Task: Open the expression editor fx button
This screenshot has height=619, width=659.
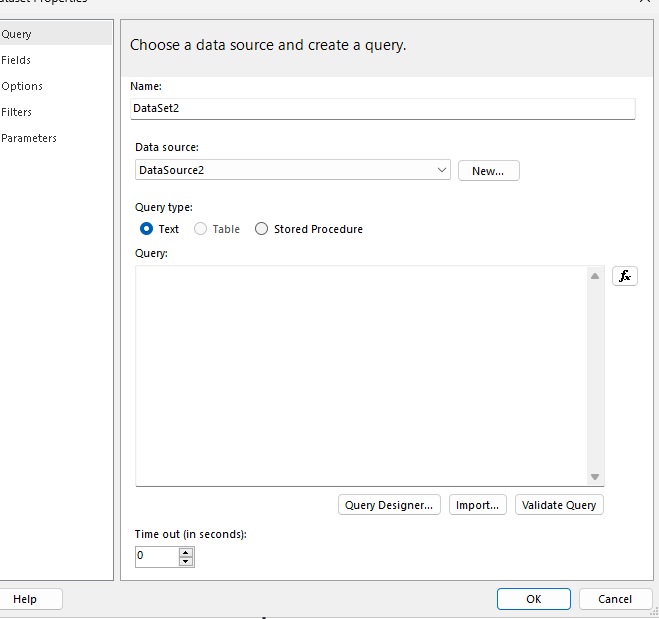Action: [625, 276]
